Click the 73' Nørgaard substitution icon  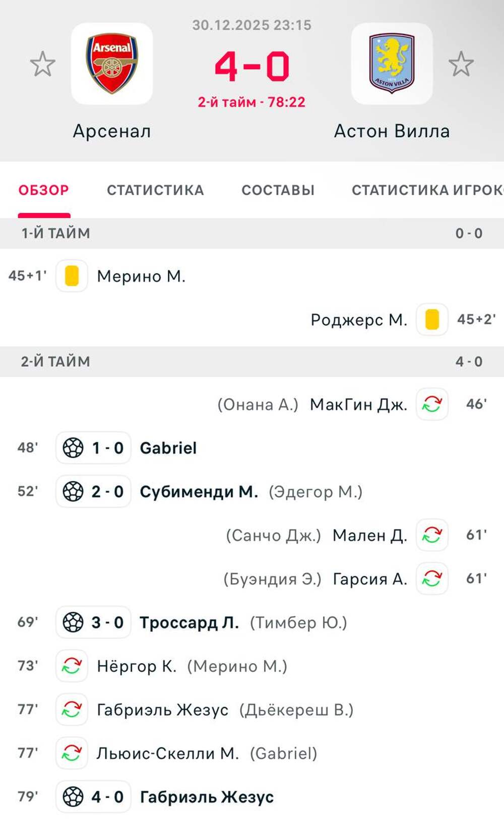coord(72,666)
